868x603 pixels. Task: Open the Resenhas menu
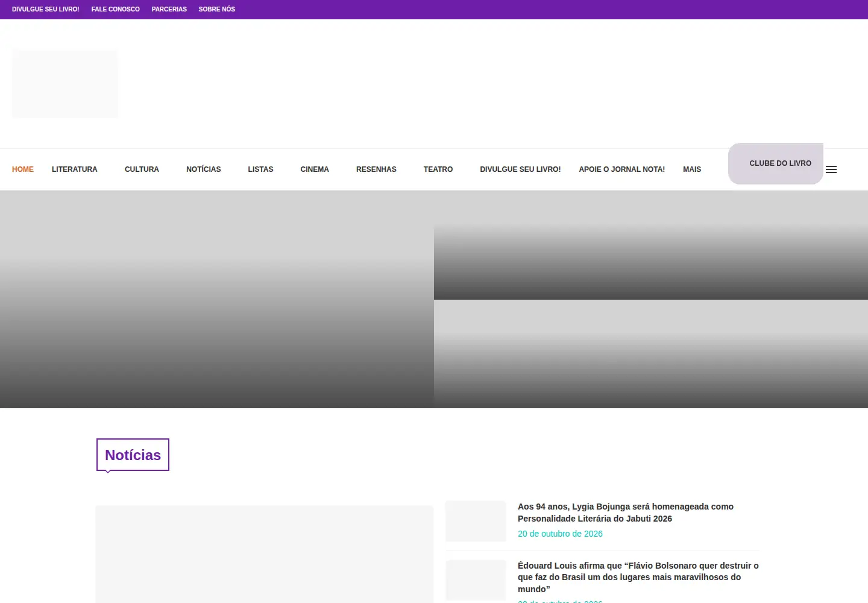(x=376, y=169)
